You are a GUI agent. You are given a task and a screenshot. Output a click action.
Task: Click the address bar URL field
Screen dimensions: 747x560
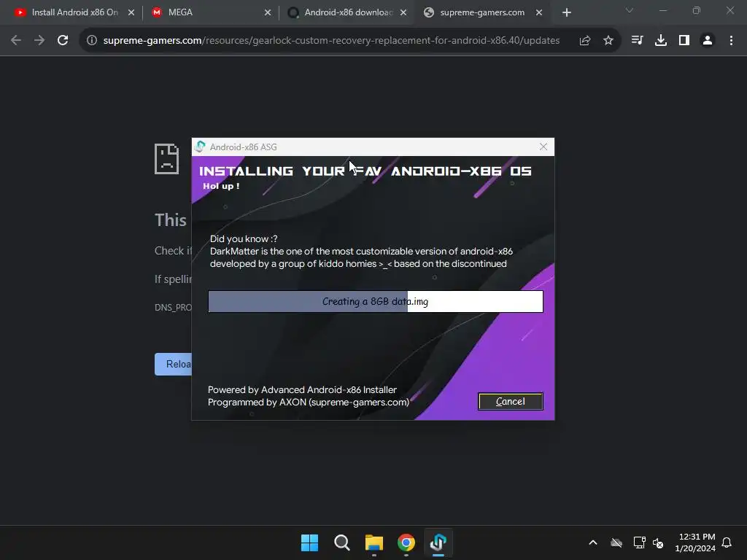(332, 41)
